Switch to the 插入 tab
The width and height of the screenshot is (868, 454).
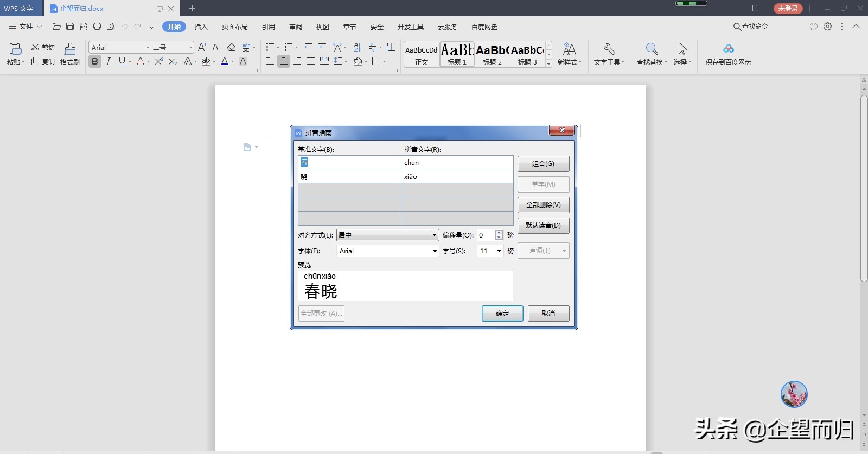pos(201,27)
